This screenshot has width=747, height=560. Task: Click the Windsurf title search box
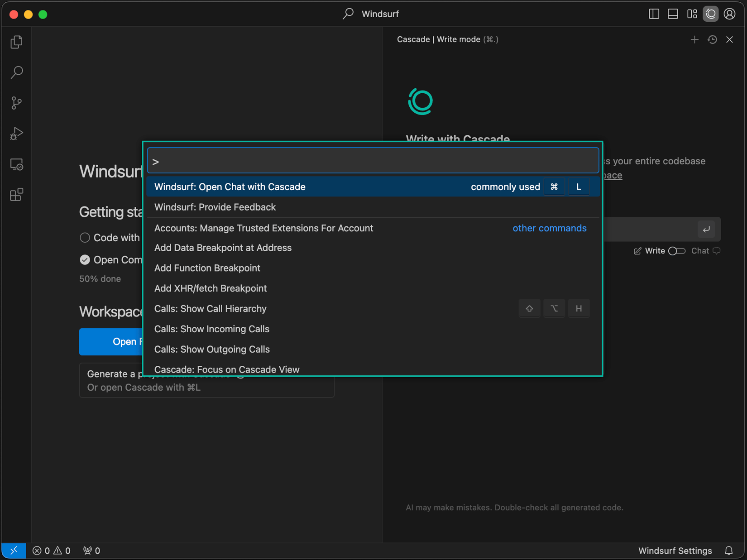point(371,14)
